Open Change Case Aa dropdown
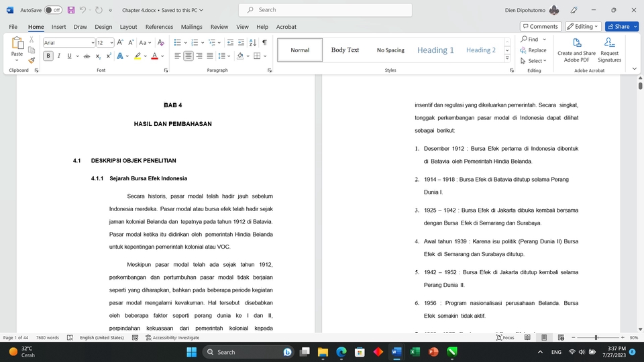The height and width of the screenshot is (362, 644). coord(145,42)
